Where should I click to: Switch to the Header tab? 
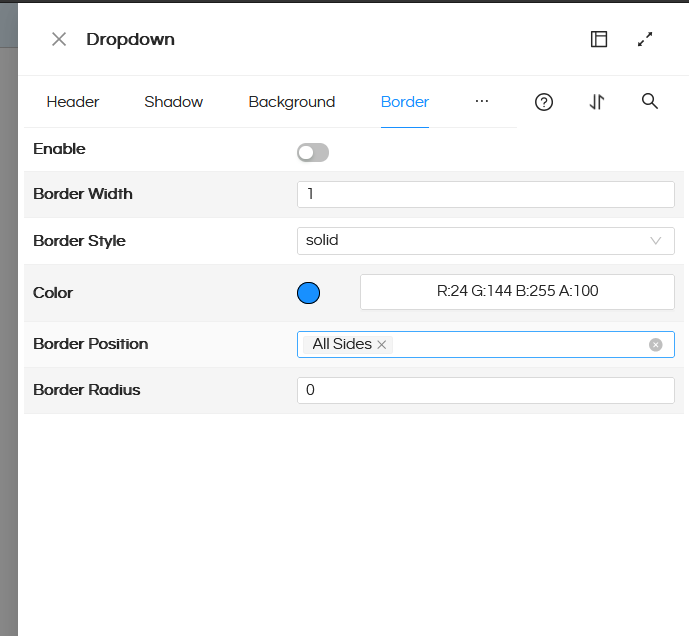(x=73, y=102)
